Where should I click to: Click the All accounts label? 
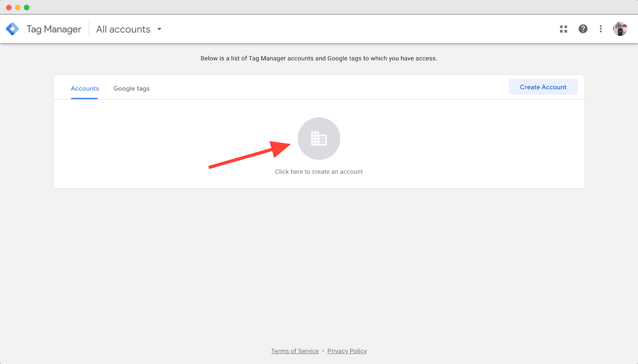tap(123, 30)
